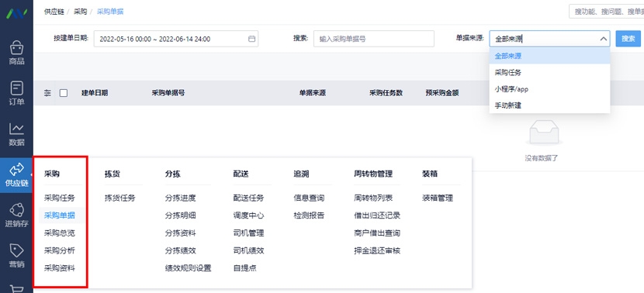Open 押金退还审核 in the menu
This screenshot has width=644, height=293.
click(x=377, y=250)
